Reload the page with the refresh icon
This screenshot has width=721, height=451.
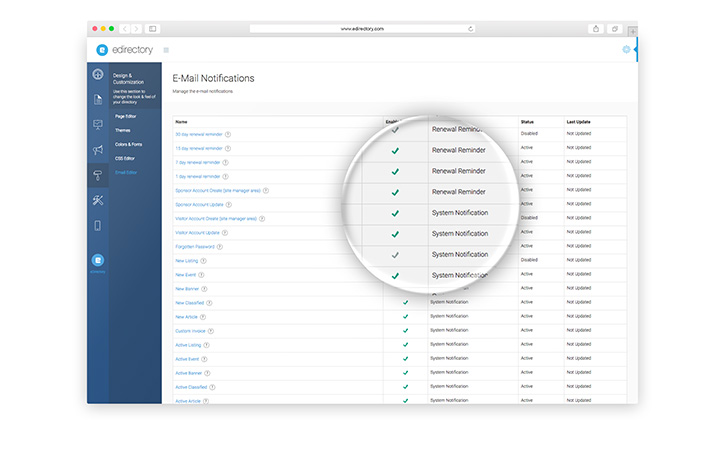click(470, 29)
